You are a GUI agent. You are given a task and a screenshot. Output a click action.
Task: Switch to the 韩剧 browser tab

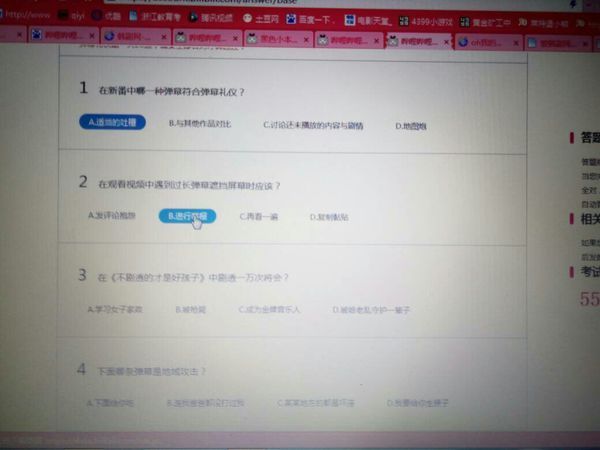[135, 37]
